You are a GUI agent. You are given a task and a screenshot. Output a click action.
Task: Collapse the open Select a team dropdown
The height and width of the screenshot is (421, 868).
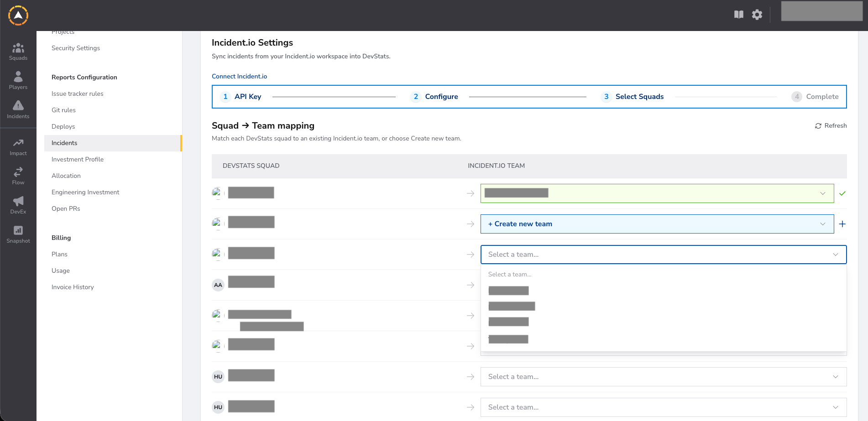[664, 255]
